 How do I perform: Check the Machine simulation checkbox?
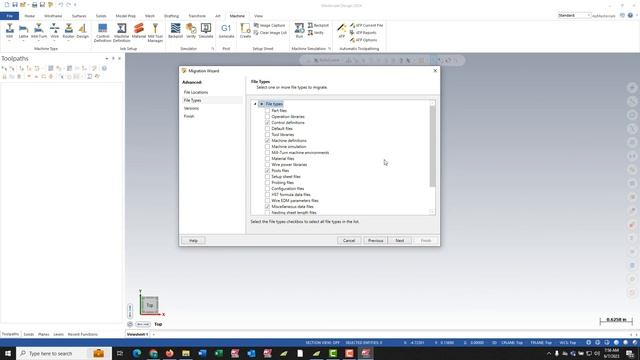click(x=267, y=147)
